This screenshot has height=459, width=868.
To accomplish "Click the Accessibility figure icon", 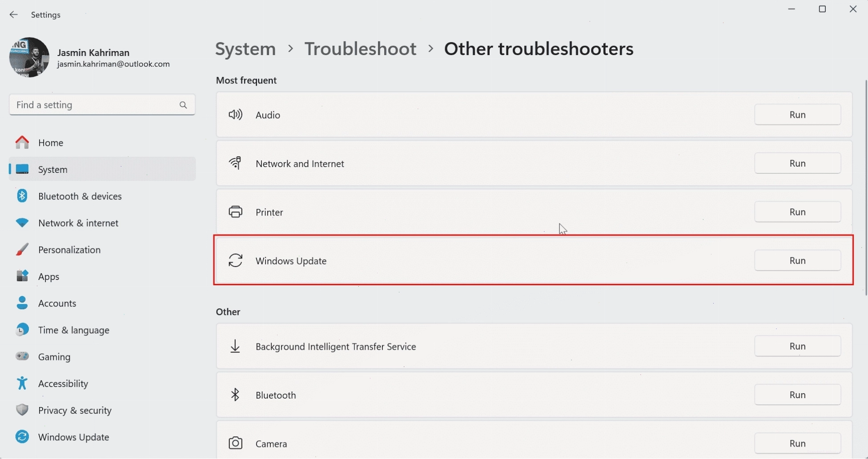I will tap(22, 383).
